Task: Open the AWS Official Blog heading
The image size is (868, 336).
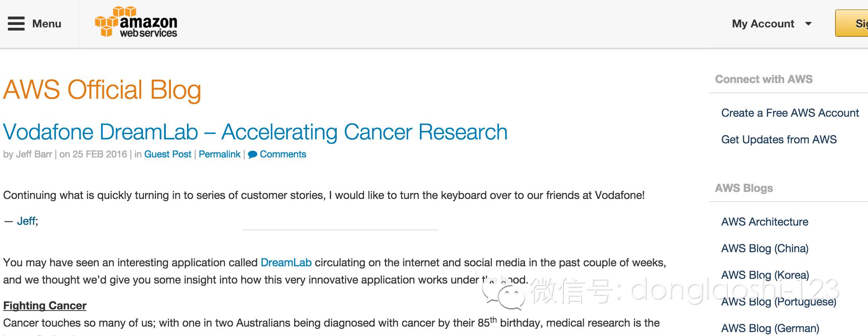Action: (x=102, y=90)
